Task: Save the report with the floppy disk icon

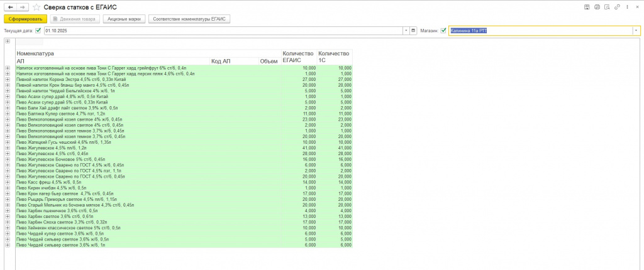Action: 587,7
